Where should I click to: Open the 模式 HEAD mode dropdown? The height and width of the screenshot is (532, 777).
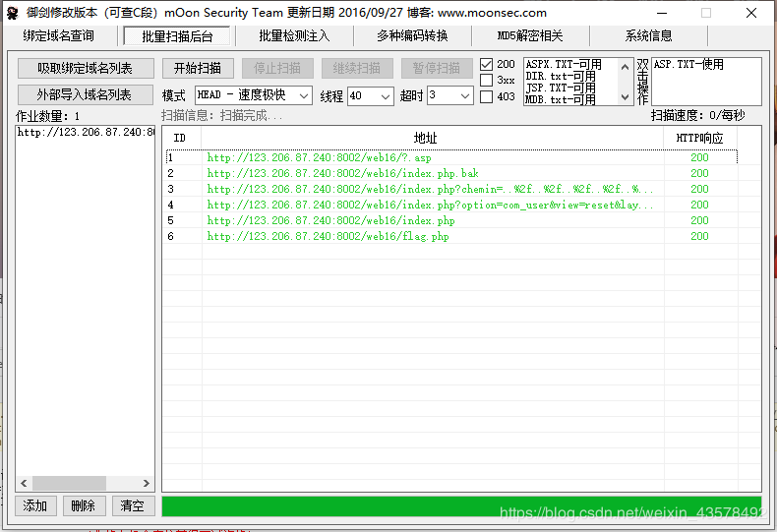click(x=254, y=95)
